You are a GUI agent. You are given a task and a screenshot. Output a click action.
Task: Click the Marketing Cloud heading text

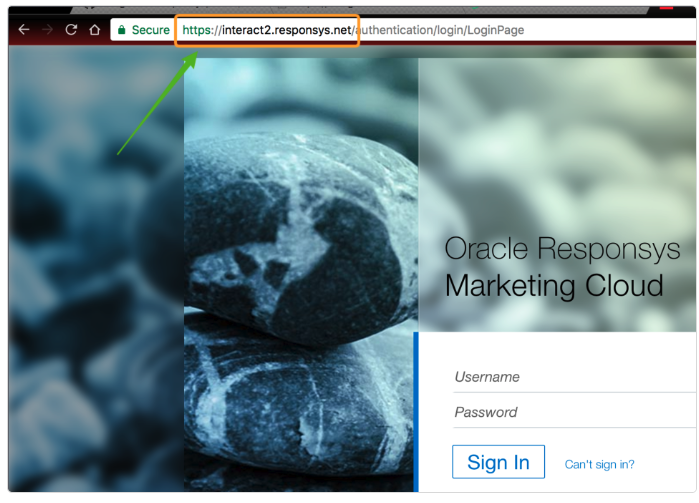554,286
